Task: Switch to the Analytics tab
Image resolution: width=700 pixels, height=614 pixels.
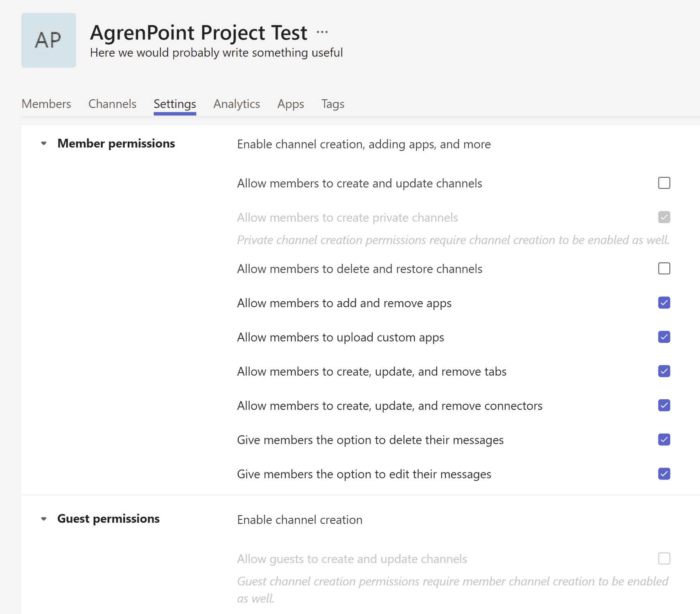Action: click(x=237, y=104)
